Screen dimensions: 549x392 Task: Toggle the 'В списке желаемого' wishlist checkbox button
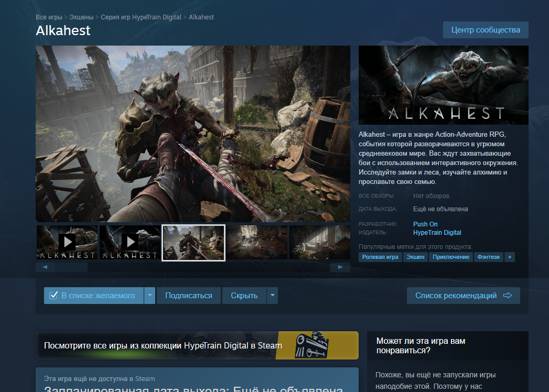coord(93,296)
